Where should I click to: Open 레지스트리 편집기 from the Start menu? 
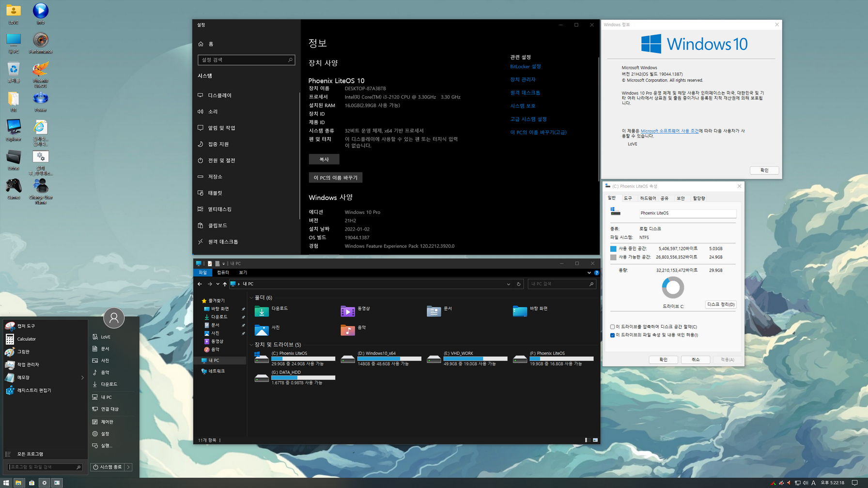(45, 390)
